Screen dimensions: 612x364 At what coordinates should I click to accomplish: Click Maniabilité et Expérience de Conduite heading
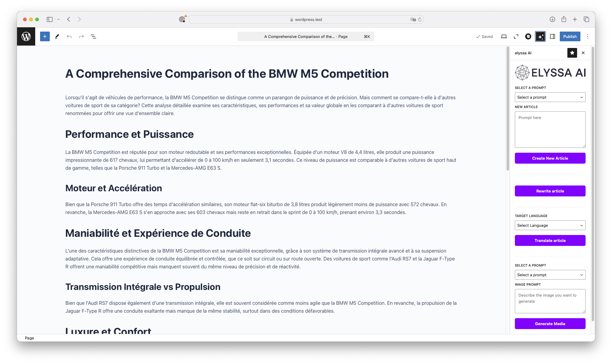(158, 233)
